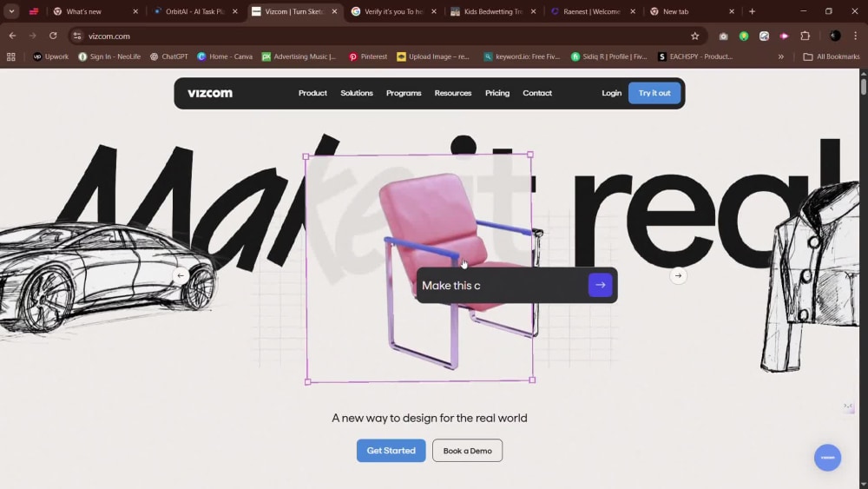868x489 pixels.
Task: Open the blue chat widget bubble
Action: click(827, 458)
